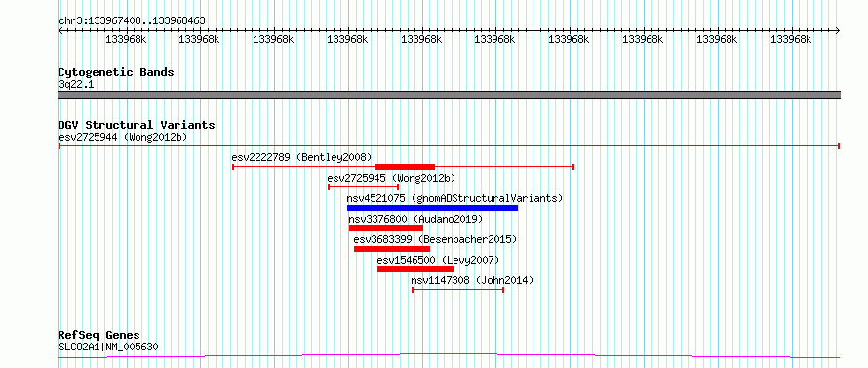The image size is (868, 368).
Task: Click the SLCO2A1|NM_005630 gene label
Action: coord(108,348)
